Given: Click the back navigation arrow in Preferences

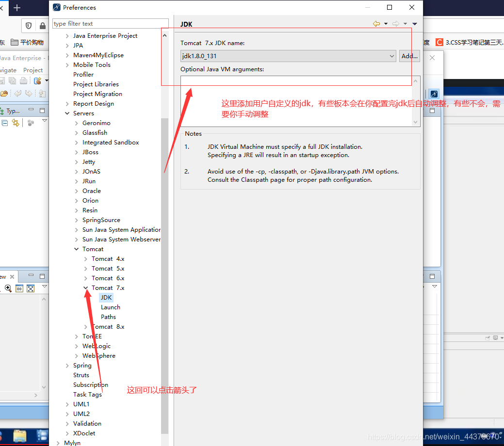Looking at the screenshot, I should (x=376, y=24).
